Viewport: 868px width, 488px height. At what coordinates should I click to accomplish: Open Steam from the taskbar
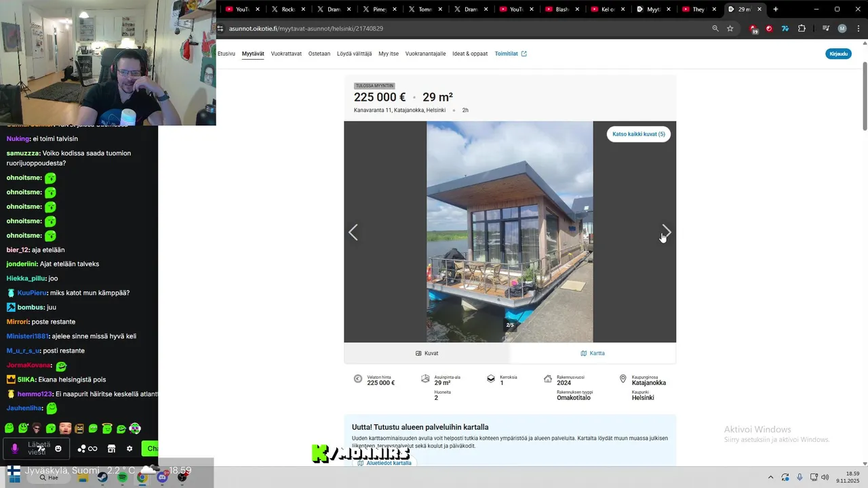click(x=102, y=477)
